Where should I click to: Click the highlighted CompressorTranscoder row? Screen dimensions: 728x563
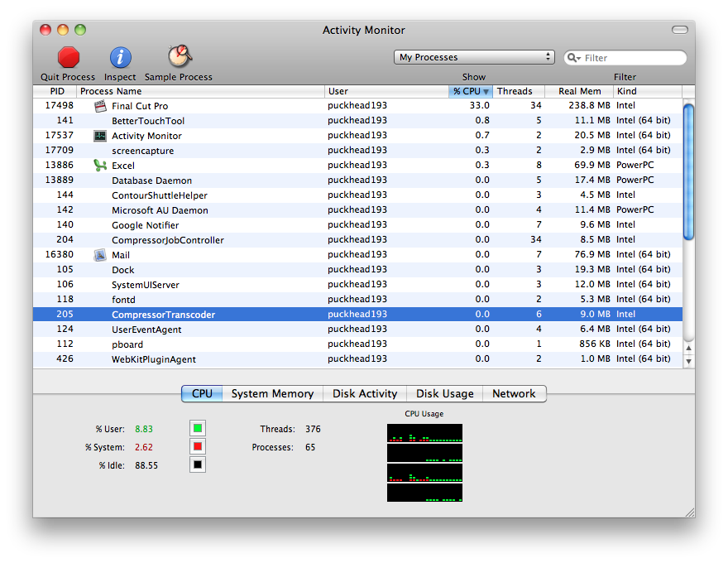tap(357, 314)
